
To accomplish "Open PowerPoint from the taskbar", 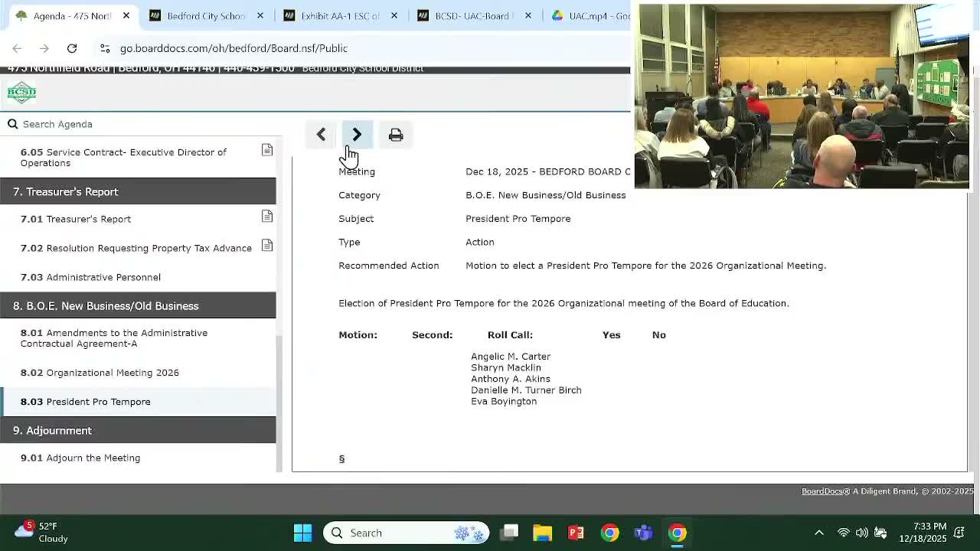I will (576, 533).
